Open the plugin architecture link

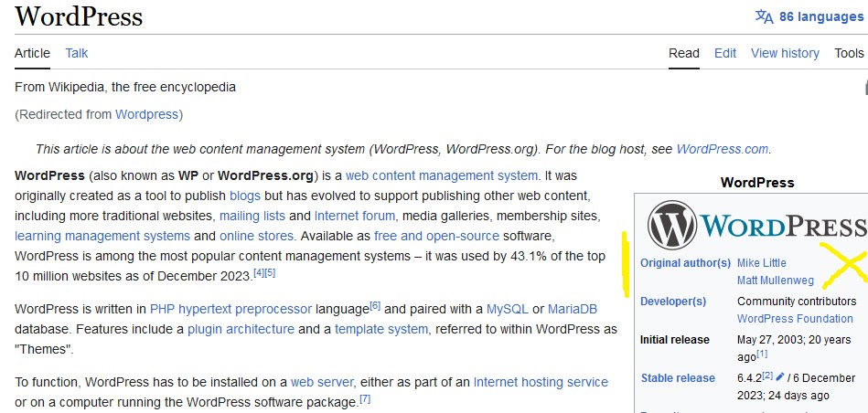coord(241,329)
